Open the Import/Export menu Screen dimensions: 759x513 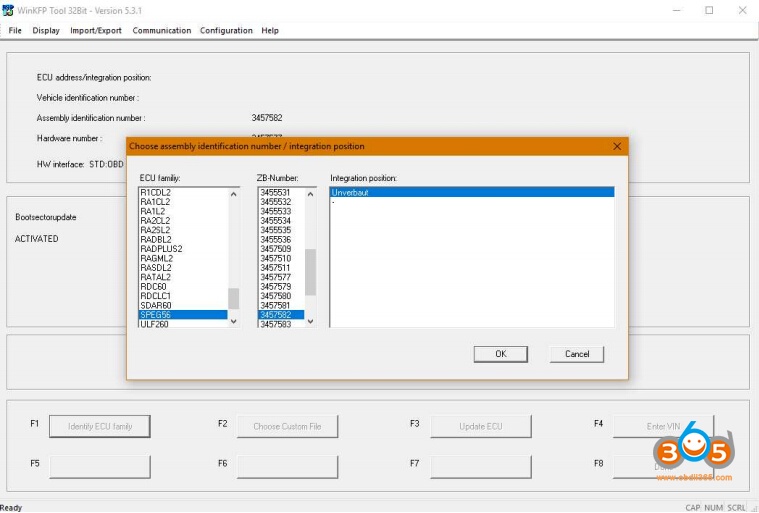tap(96, 31)
